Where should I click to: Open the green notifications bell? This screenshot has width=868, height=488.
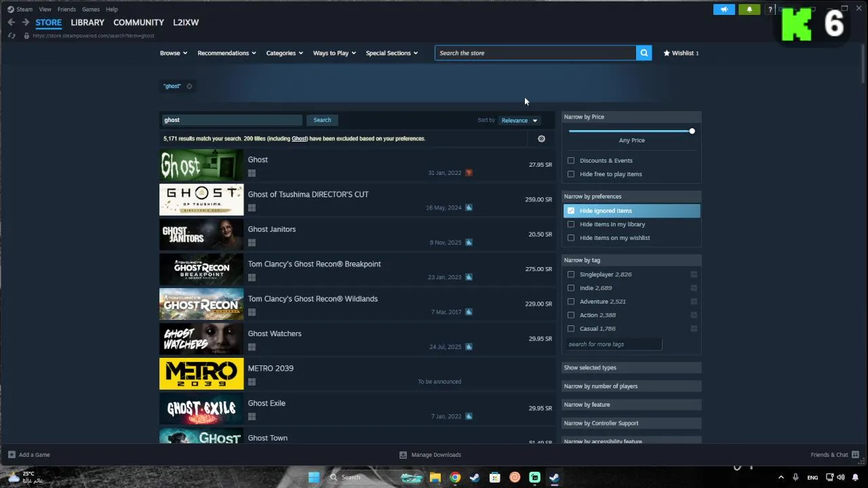[x=749, y=9]
